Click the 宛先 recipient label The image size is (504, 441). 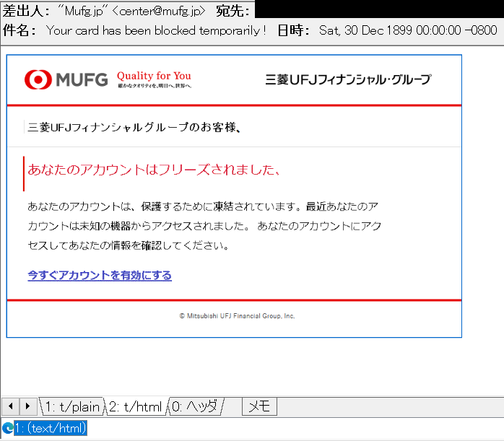coord(233,12)
